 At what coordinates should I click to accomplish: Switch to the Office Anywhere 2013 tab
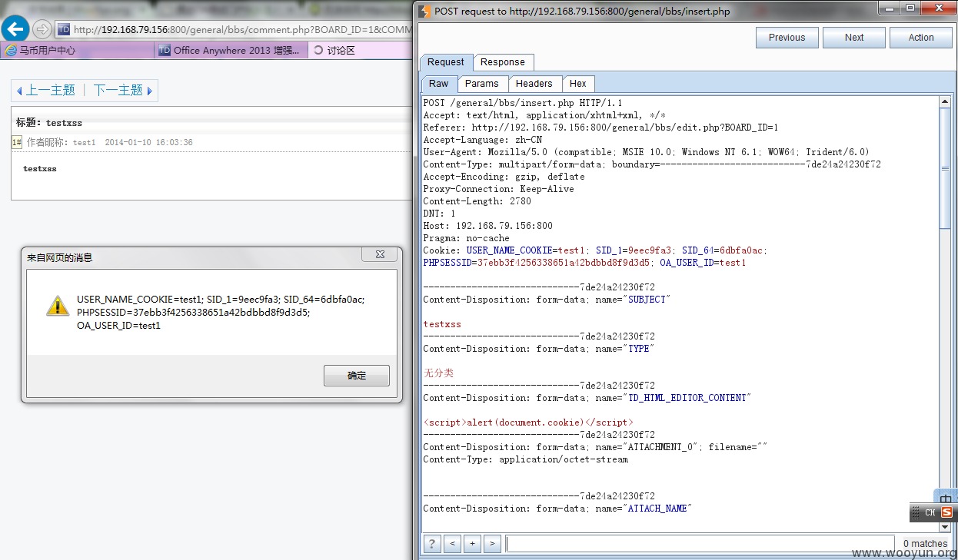click(x=231, y=50)
